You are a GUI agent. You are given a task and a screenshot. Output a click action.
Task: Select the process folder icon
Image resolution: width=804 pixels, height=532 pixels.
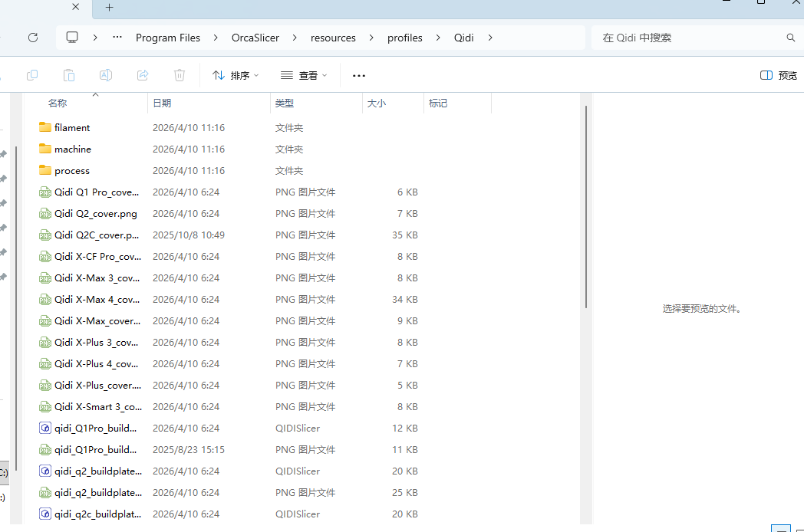(x=45, y=170)
